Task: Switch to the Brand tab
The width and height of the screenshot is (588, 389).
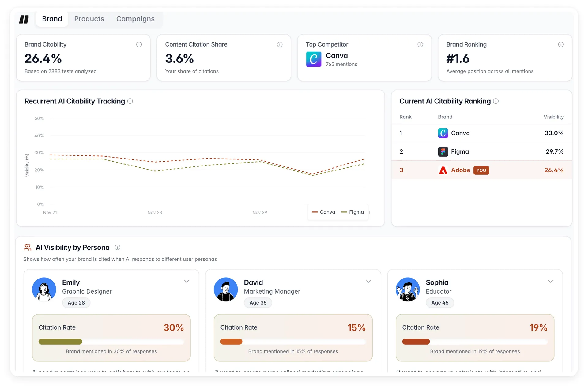Action: coord(52,19)
